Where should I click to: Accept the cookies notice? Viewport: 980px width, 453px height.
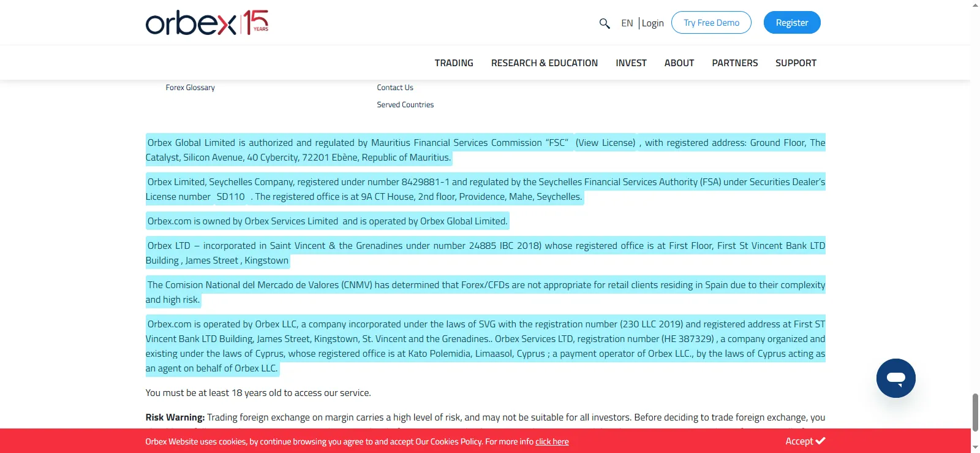coord(805,441)
